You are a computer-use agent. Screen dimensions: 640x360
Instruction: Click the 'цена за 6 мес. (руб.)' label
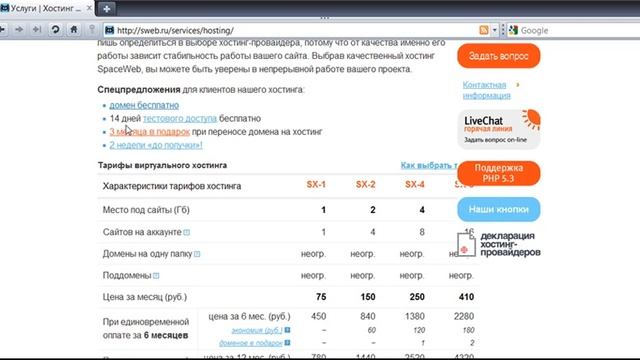(249, 316)
